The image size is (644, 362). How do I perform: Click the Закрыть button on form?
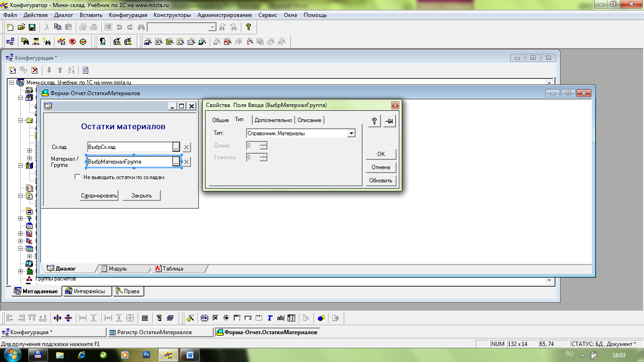141,196
